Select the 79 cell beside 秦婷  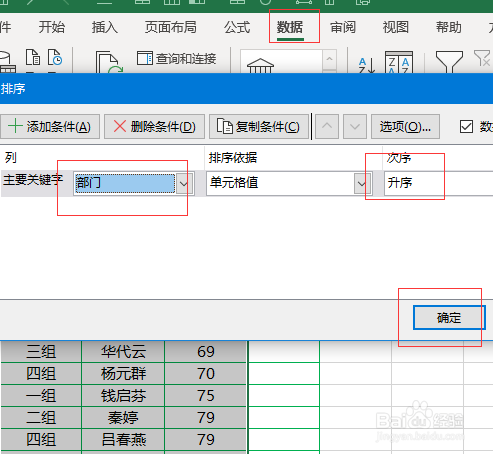tap(206, 418)
